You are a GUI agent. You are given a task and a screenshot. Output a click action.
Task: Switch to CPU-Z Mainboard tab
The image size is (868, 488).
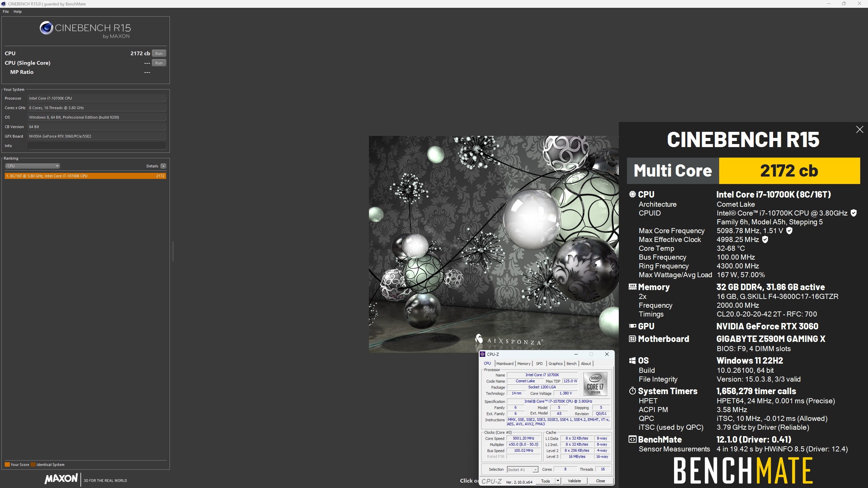505,364
